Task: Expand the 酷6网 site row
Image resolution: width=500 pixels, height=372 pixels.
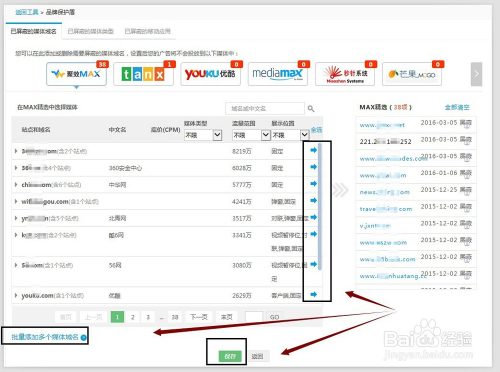Action: coord(16,235)
